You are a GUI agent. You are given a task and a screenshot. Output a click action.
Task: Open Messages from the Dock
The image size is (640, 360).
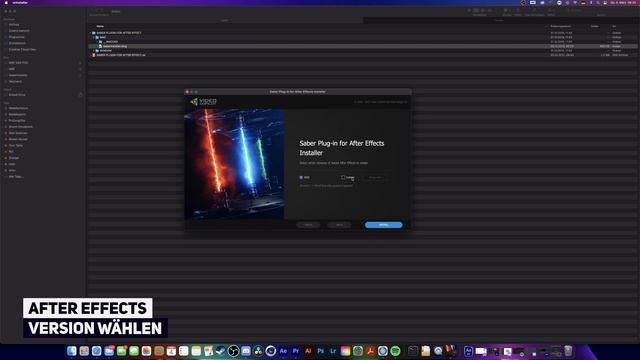[x=134, y=351]
